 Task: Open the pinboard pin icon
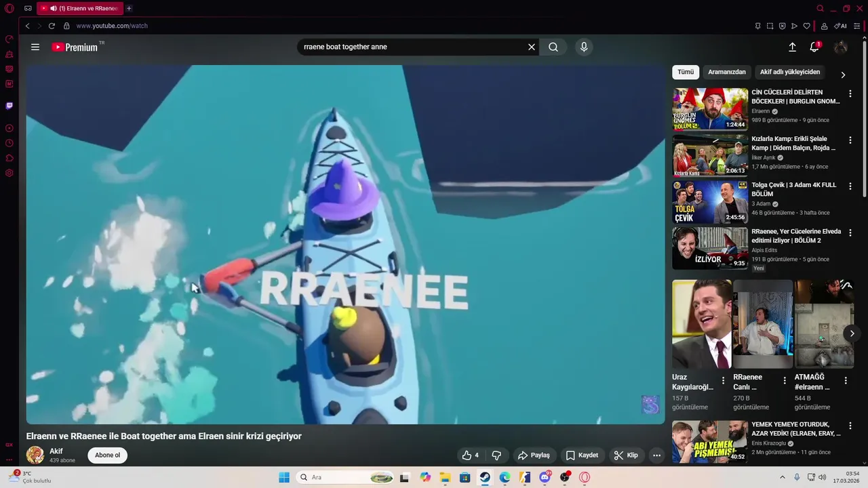click(757, 26)
